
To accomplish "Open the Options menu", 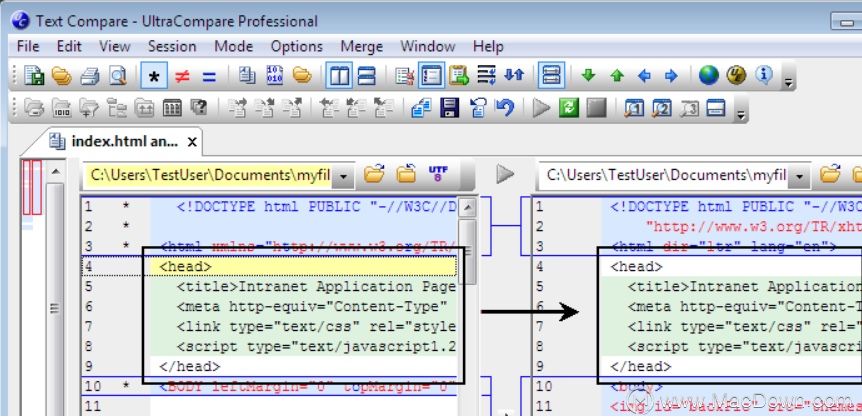I will (x=296, y=46).
